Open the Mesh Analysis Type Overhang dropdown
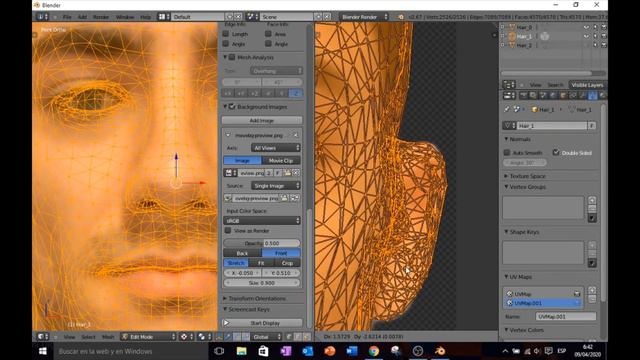Image resolution: width=640 pixels, height=360 pixels. 276,71
